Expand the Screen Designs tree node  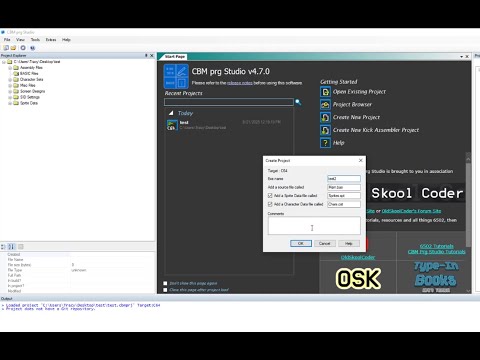pyautogui.click(x=10, y=92)
